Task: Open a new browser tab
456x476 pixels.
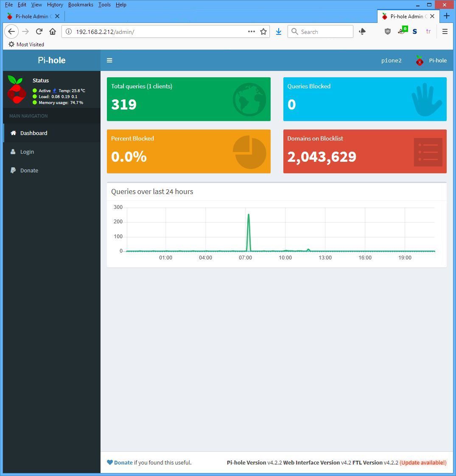Action: 447,16
